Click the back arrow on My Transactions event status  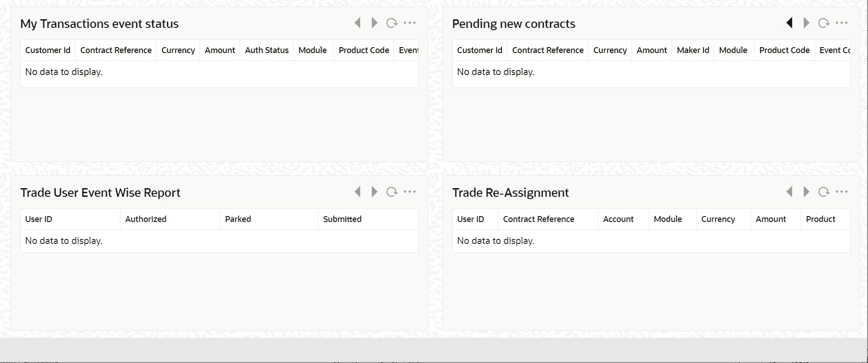click(x=357, y=22)
